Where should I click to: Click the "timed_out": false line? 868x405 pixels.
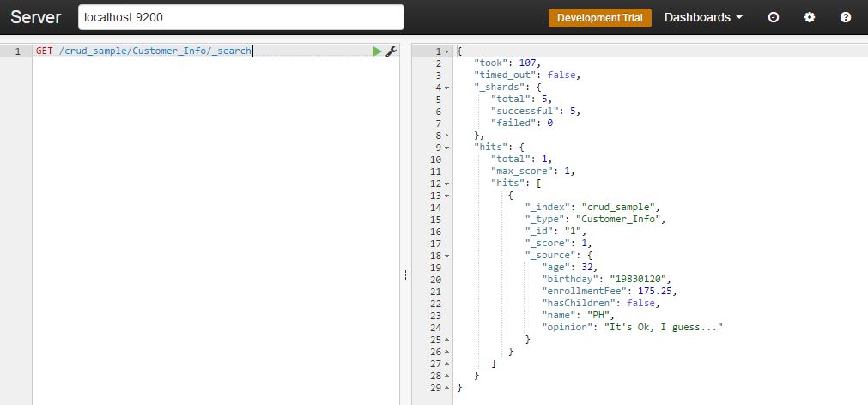(x=527, y=76)
